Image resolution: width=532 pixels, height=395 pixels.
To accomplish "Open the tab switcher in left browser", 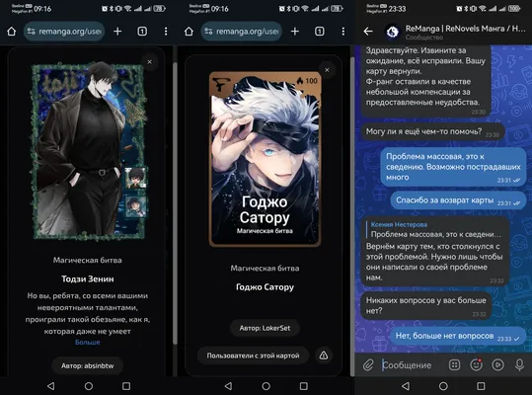I will (x=142, y=32).
